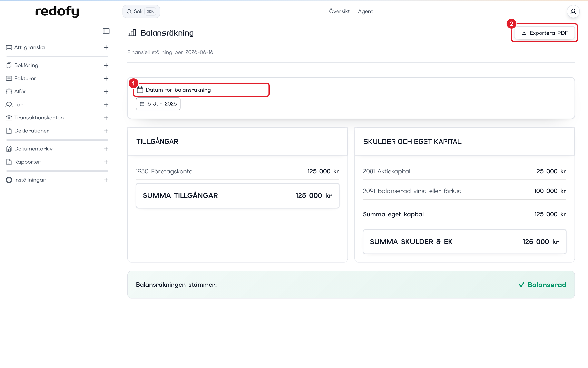Click the Bokföring bookmark icon
This screenshot has height=368, width=588.
point(9,65)
